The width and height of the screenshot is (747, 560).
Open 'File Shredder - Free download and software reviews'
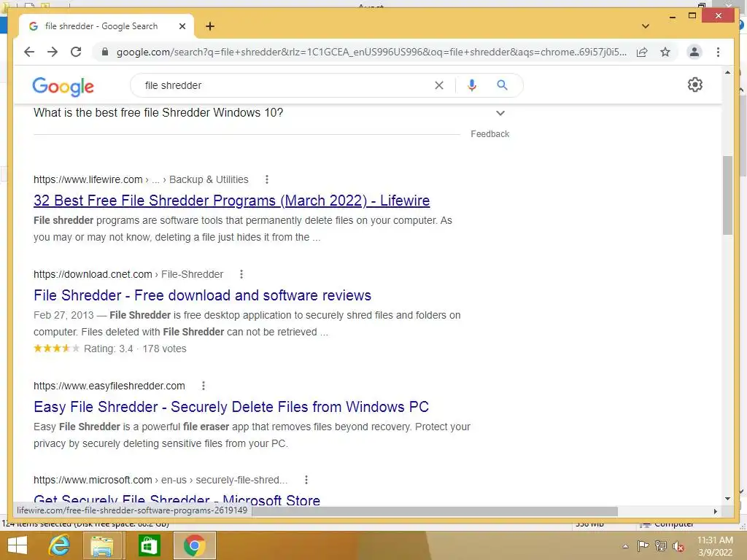(x=203, y=295)
